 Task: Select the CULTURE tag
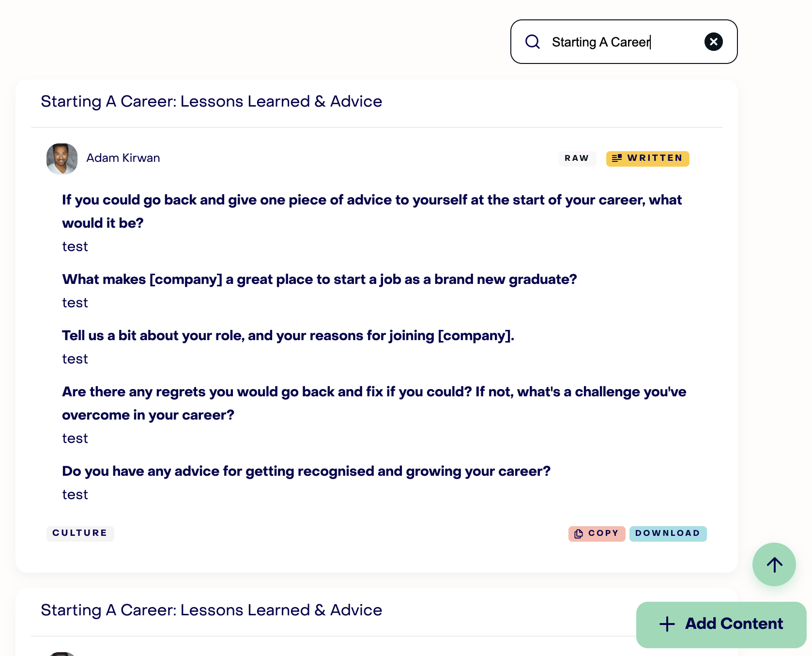80,533
